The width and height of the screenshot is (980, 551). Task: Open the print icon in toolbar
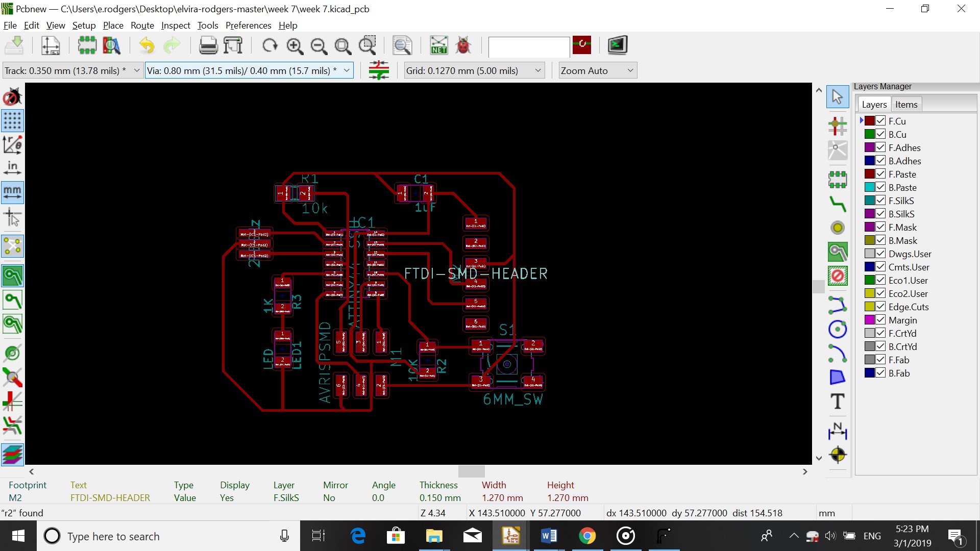pos(208,46)
